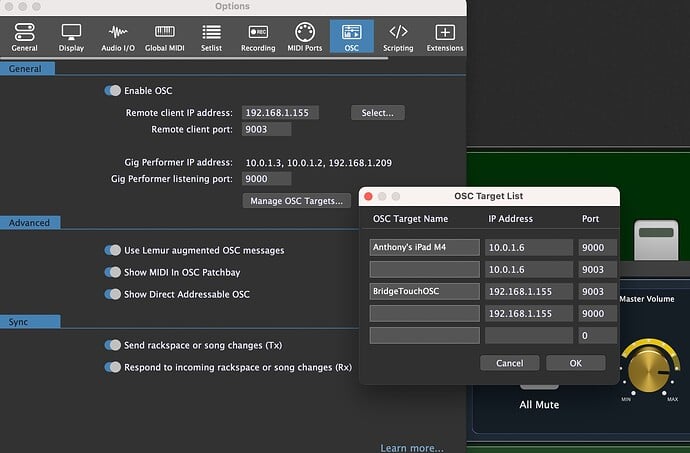Cancel the OSC Target List dialog
The height and width of the screenshot is (453, 690).
pos(509,363)
